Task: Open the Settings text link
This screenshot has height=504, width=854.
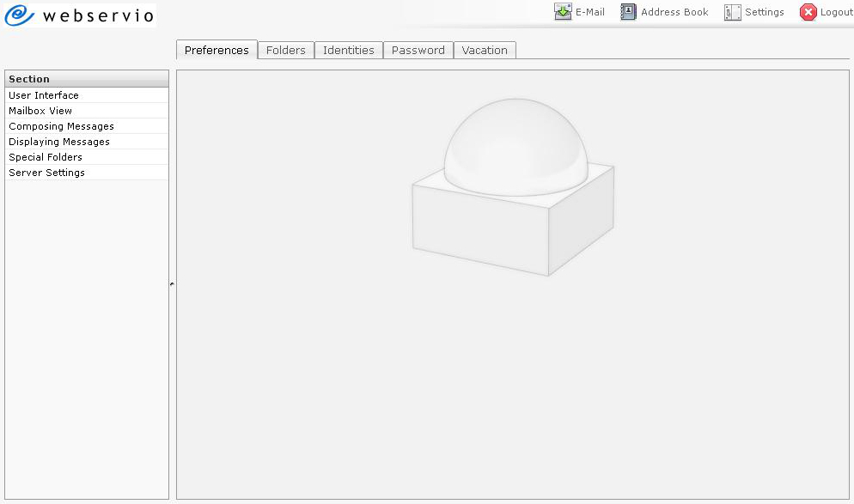Action: tap(764, 12)
